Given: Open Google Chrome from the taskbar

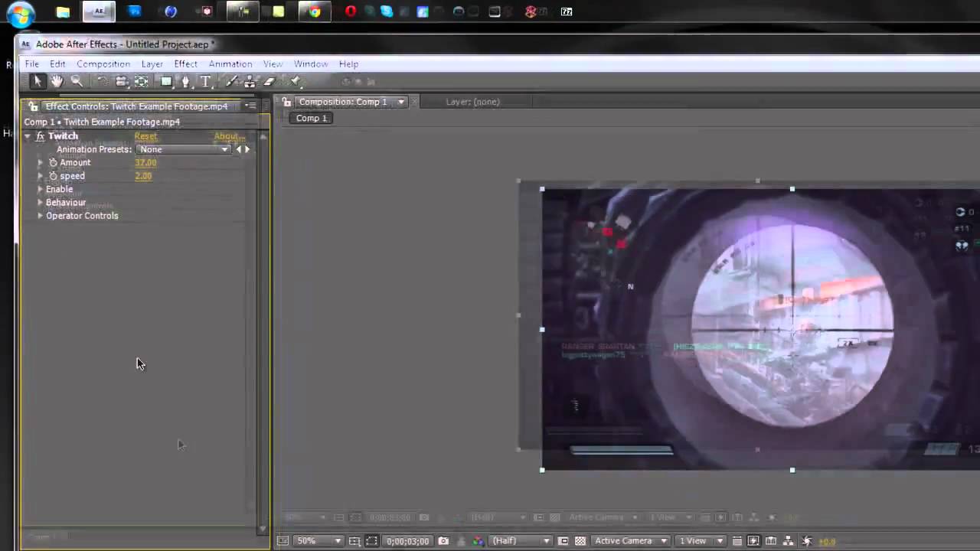Looking at the screenshot, I should point(315,11).
